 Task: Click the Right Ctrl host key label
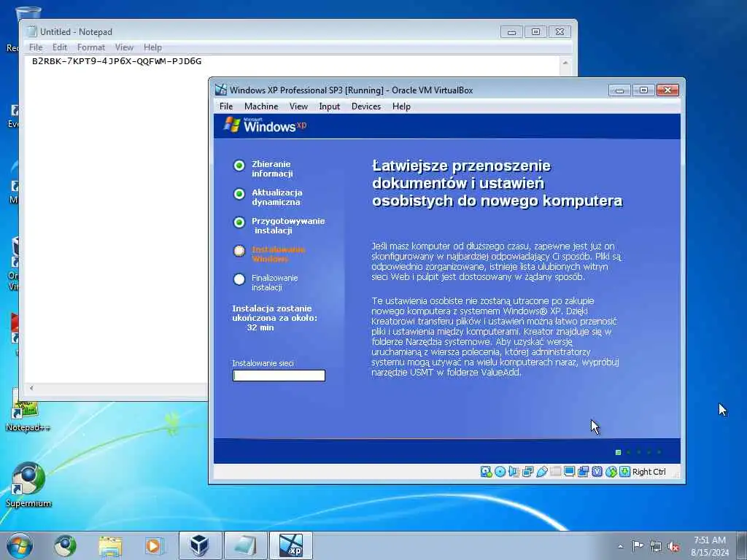point(649,472)
